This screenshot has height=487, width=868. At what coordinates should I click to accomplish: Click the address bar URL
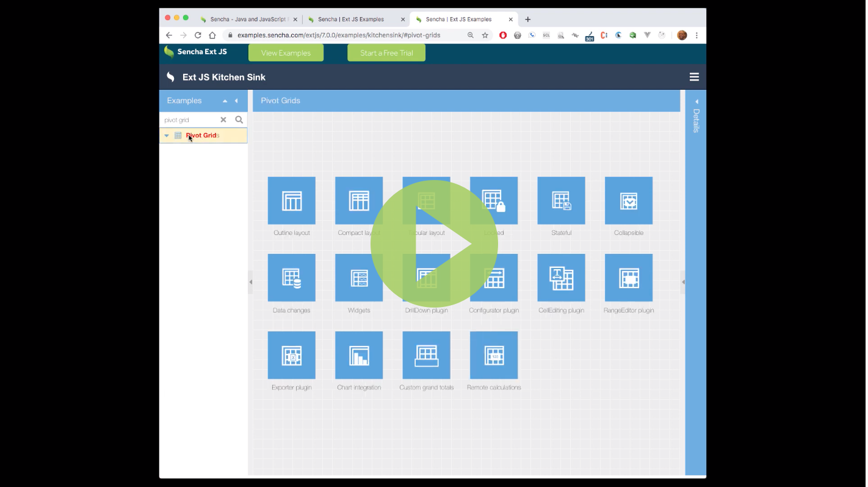(339, 35)
